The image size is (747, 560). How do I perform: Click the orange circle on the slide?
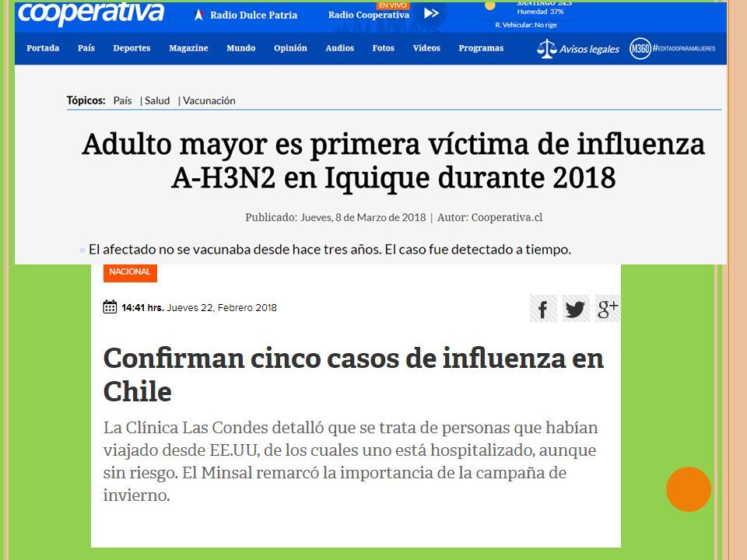(689, 489)
